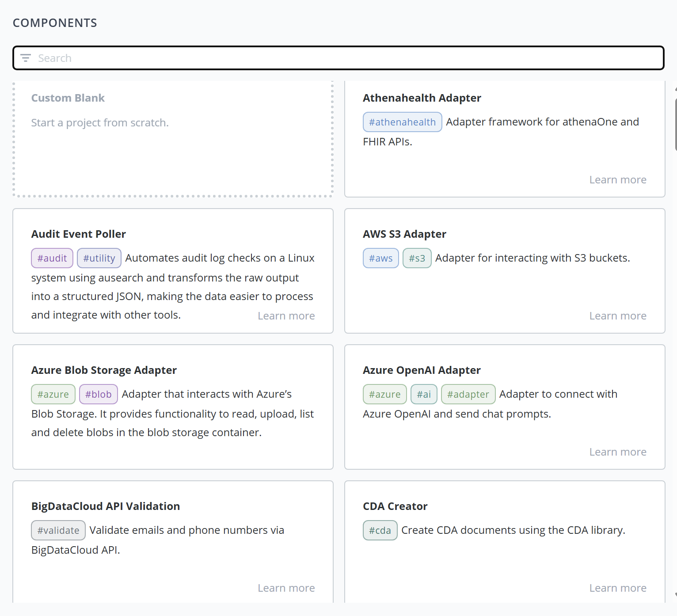
Task: Select the BigDataCloud API Validation title
Action: point(106,506)
